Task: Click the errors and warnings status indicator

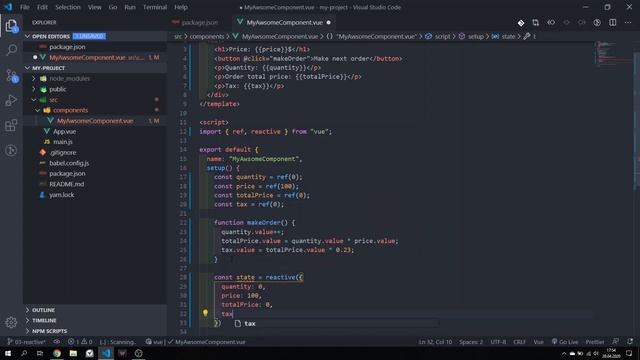Action: (80, 342)
